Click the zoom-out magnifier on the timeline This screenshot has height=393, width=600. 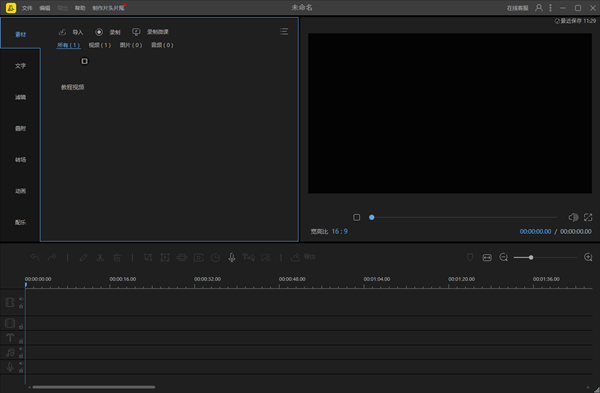(x=504, y=258)
